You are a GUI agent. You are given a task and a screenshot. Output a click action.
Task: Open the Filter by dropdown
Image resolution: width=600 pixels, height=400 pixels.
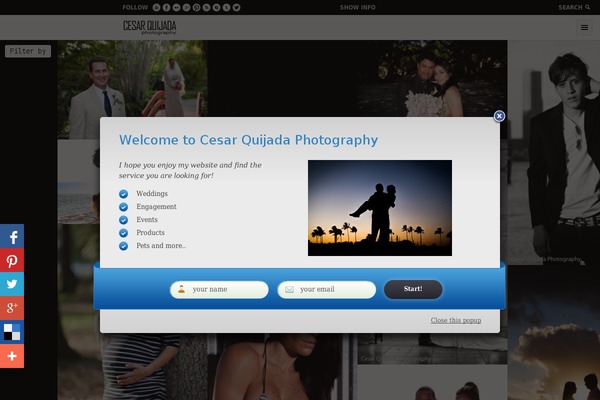(28, 51)
